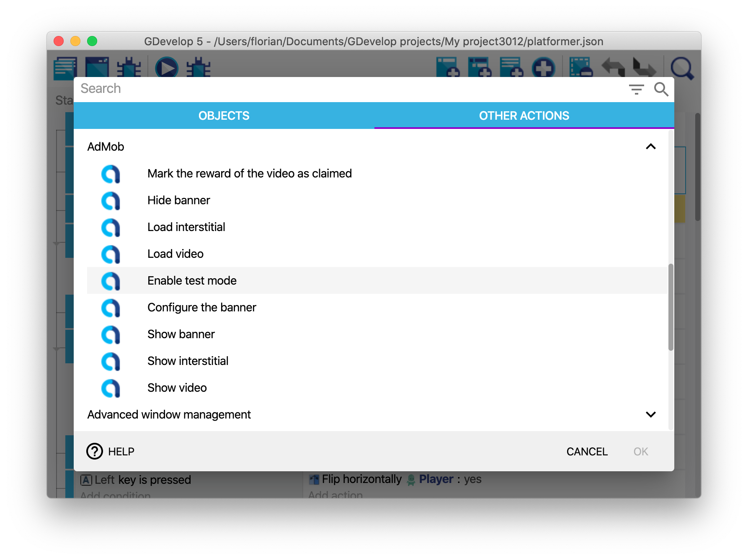Click the AdMob icon beside Show video
The width and height of the screenshot is (748, 560).
(x=111, y=388)
